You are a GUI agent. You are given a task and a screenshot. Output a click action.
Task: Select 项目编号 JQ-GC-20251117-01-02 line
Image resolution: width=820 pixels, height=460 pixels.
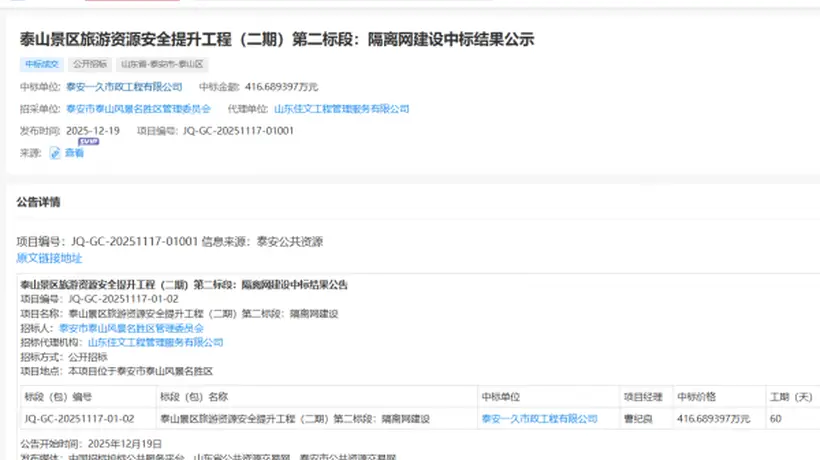coord(99,299)
